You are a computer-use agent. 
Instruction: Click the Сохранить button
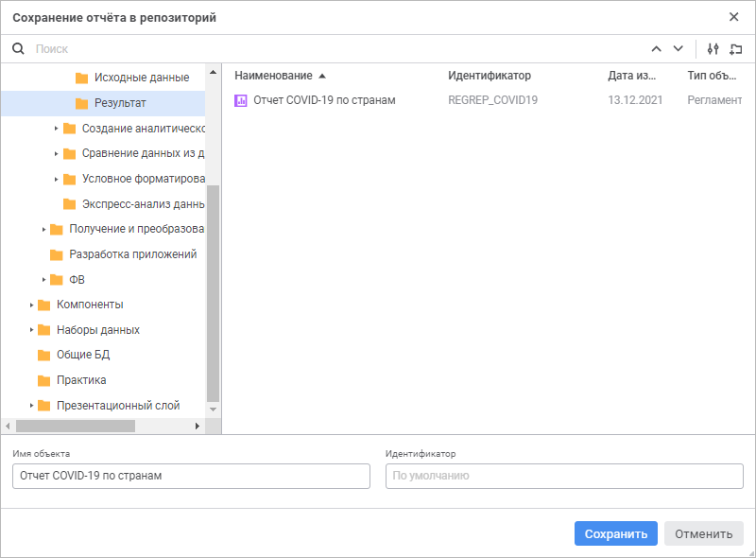615,533
